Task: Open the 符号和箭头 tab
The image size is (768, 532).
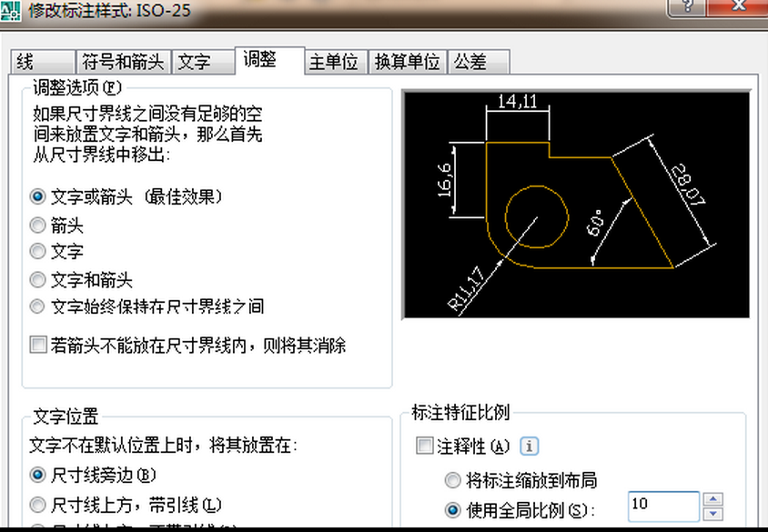Action: 123,62
